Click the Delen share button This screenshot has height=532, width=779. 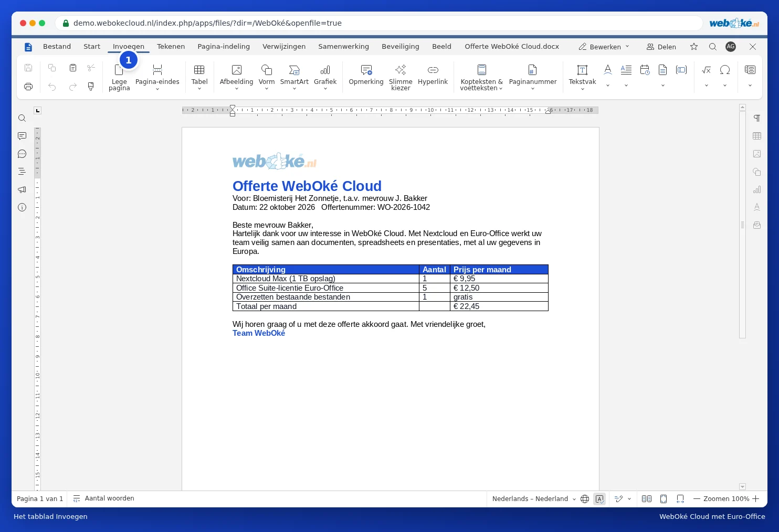coord(661,47)
